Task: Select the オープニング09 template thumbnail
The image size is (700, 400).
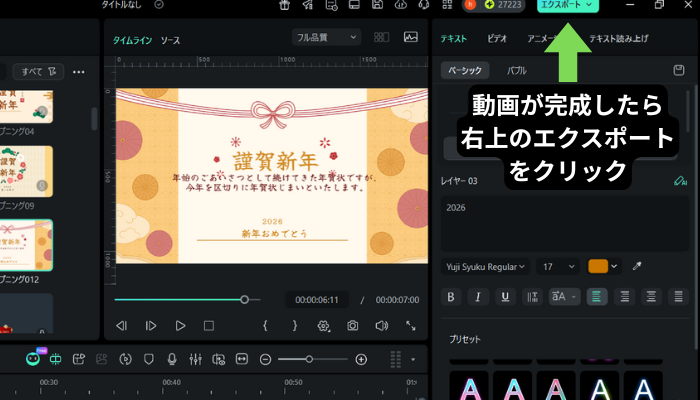Action: [x=26, y=171]
